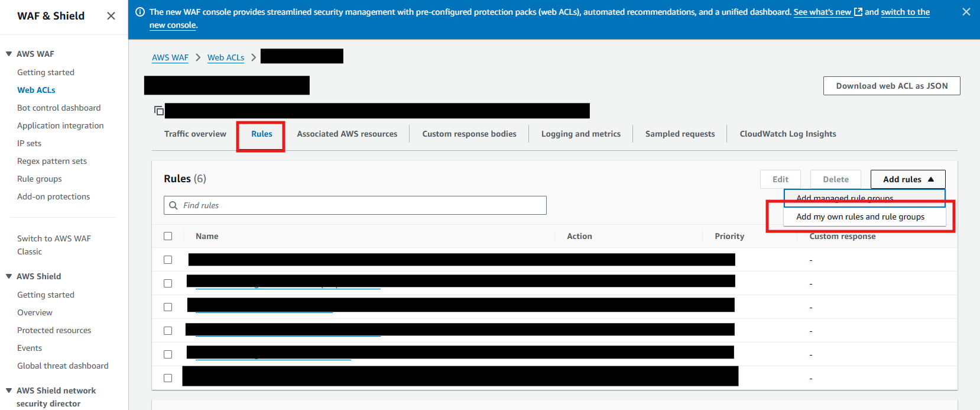Click the breadcrumb chevron after AWS WAF
The width and height of the screenshot is (980, 410).
[x=198, y=57]
